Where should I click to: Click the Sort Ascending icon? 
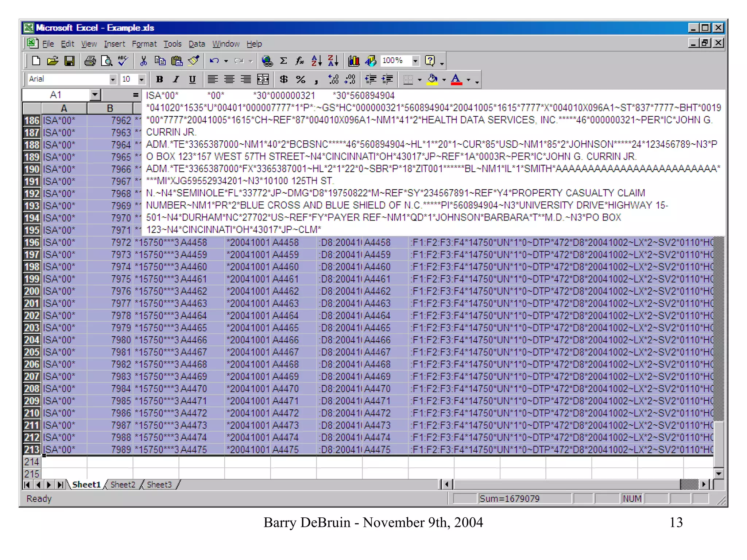(316, 61)
